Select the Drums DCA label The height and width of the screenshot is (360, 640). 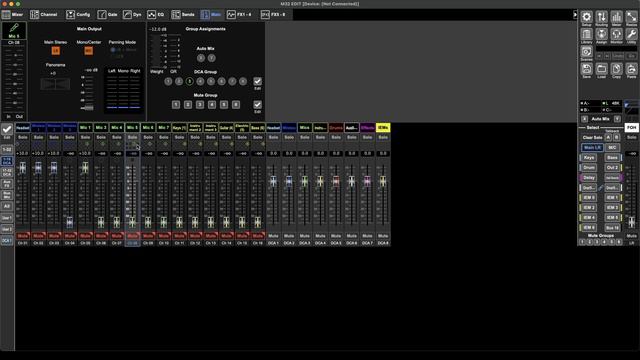pos(336,128)
